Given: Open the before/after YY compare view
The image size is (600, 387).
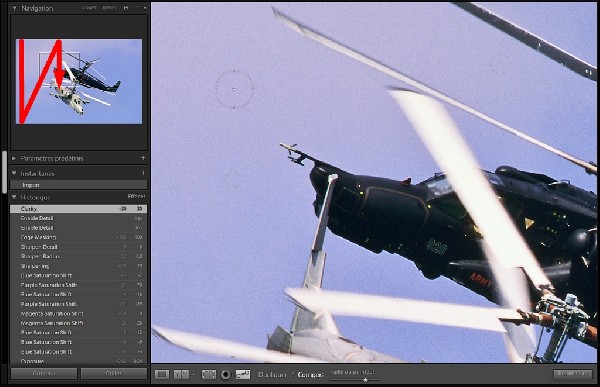Looking at the screenshot, I should pyautogui.click(x=181, y=374).
